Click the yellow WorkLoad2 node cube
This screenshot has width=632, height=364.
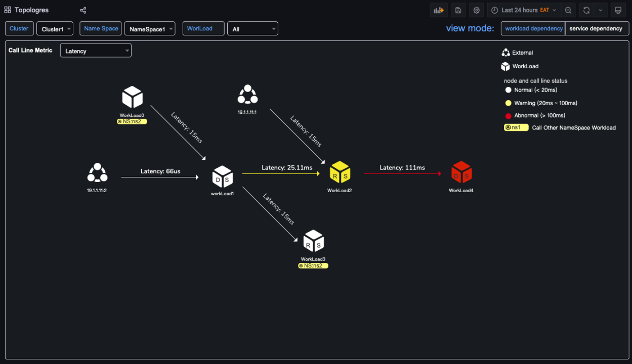coord(340,172)
